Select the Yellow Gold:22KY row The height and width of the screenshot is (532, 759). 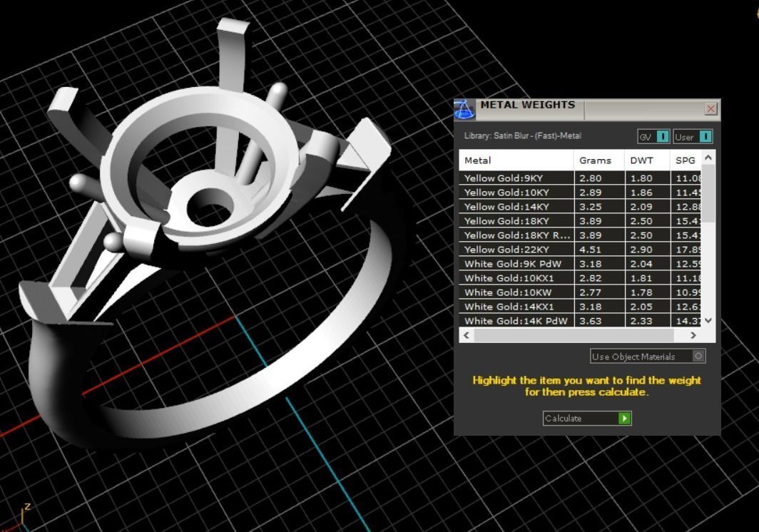click(580, 250)
